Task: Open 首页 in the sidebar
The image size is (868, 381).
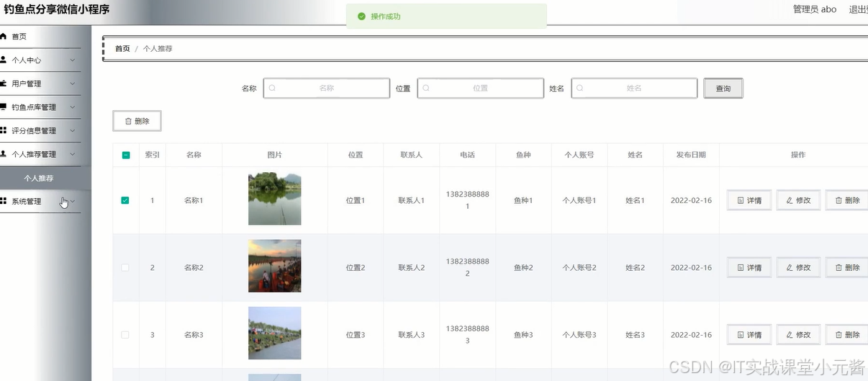Action: (40, 36)
